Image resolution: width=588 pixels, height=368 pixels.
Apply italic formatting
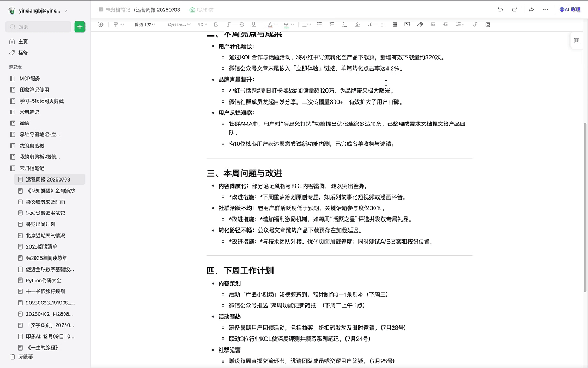tap(228, 25)
